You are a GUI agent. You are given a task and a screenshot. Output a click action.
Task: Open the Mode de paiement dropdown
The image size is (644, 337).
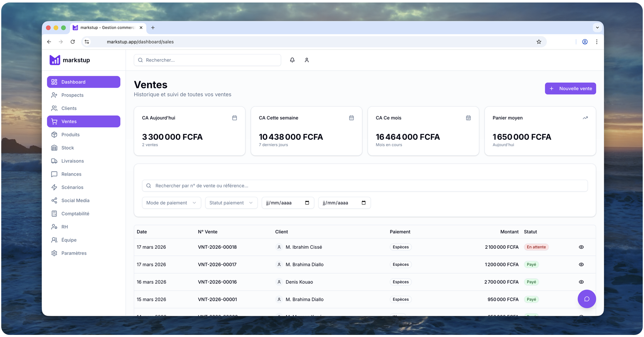click(x=171, y=203)
